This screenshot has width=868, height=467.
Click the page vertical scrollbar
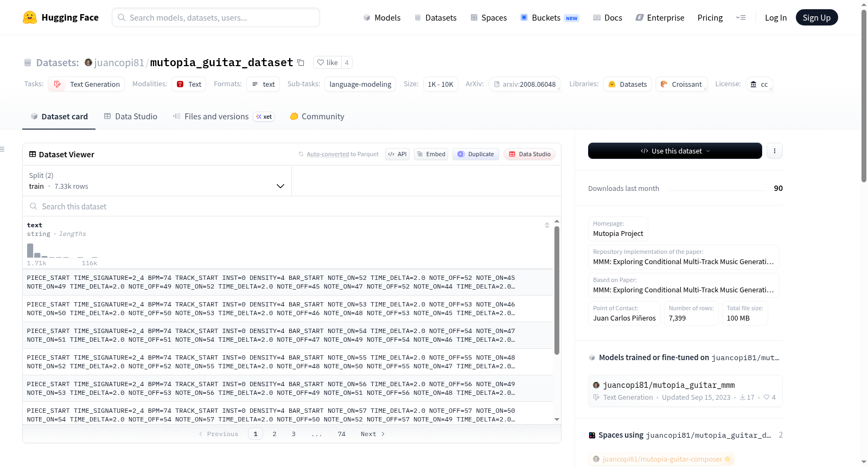coord(864,95)
